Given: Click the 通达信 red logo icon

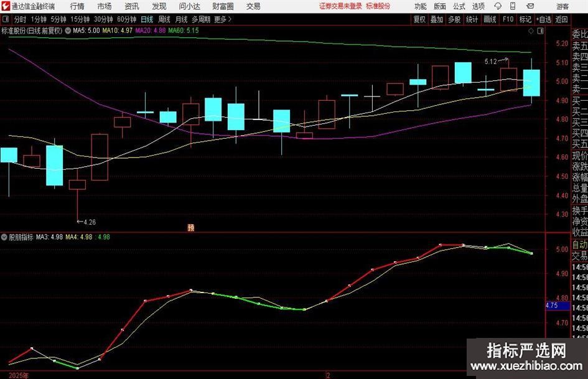Looking at the screenshot, I should point(6,6).
